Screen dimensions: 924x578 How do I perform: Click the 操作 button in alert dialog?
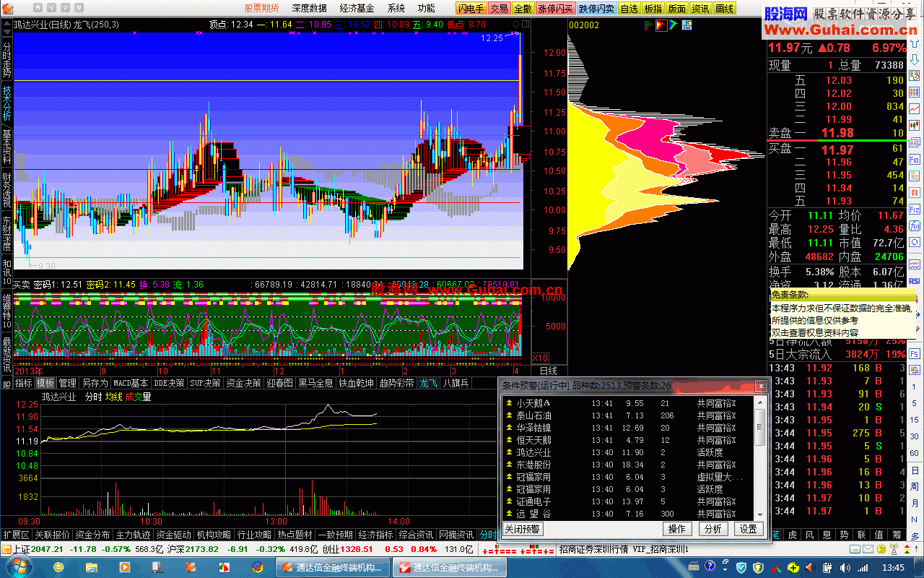[x=677, y=529]
